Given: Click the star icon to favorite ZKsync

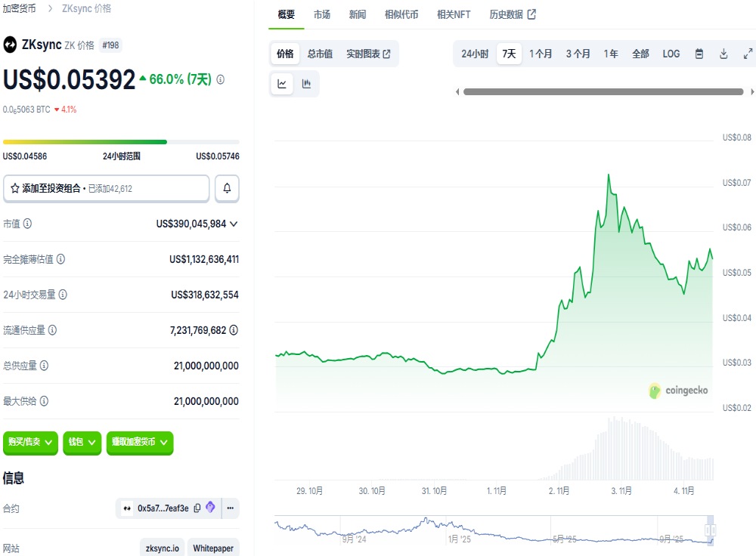Looking at the screenshot, I should 12,188.
